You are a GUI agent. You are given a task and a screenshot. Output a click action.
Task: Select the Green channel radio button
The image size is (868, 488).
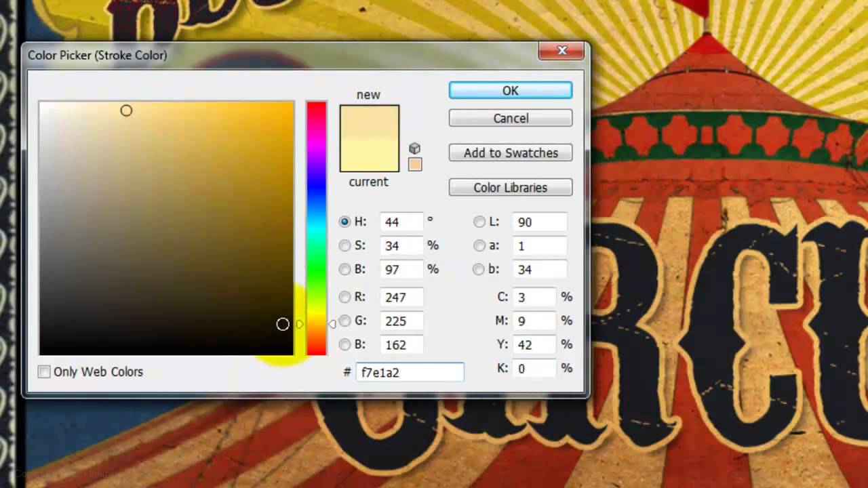click(344, 321)
